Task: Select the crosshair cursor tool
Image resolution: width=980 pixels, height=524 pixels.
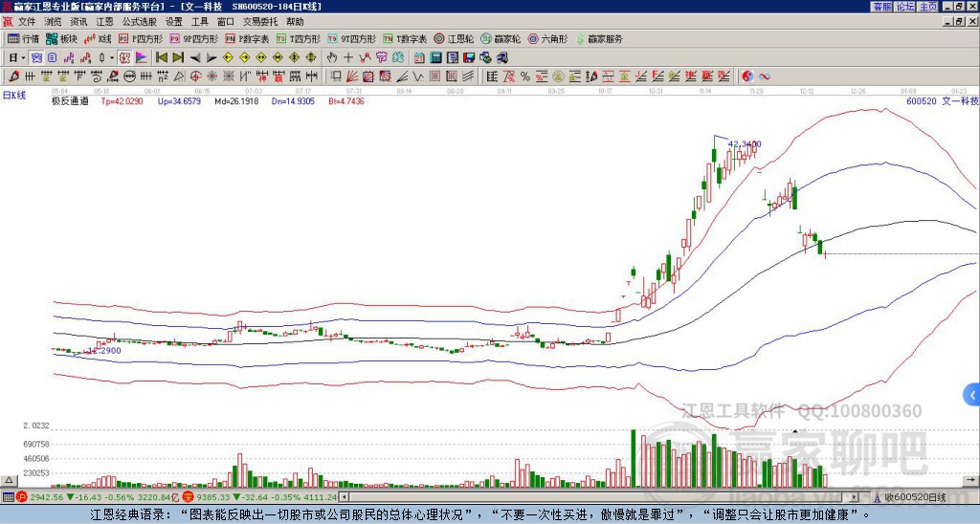Action: coord(348,58)
